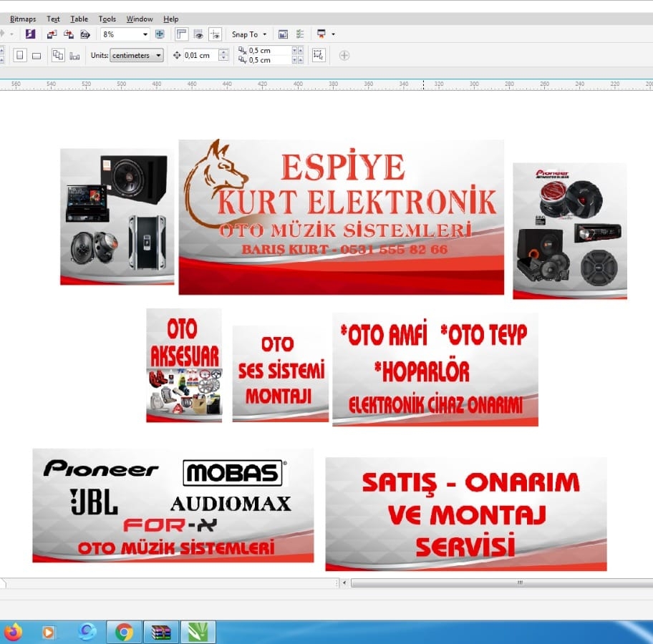Image resolution: width=653 pixels, height=644 pixels.
Task: Open the Snap To dropdown
Action: point(249,34)
